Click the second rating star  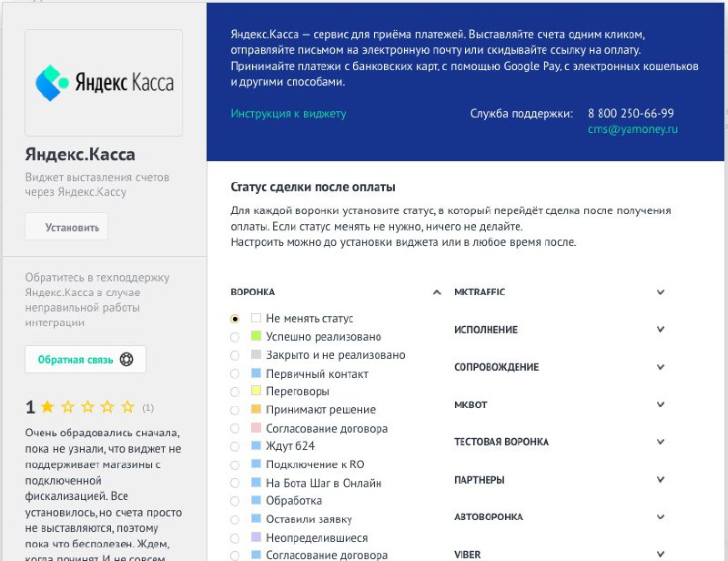click(67, 407)
